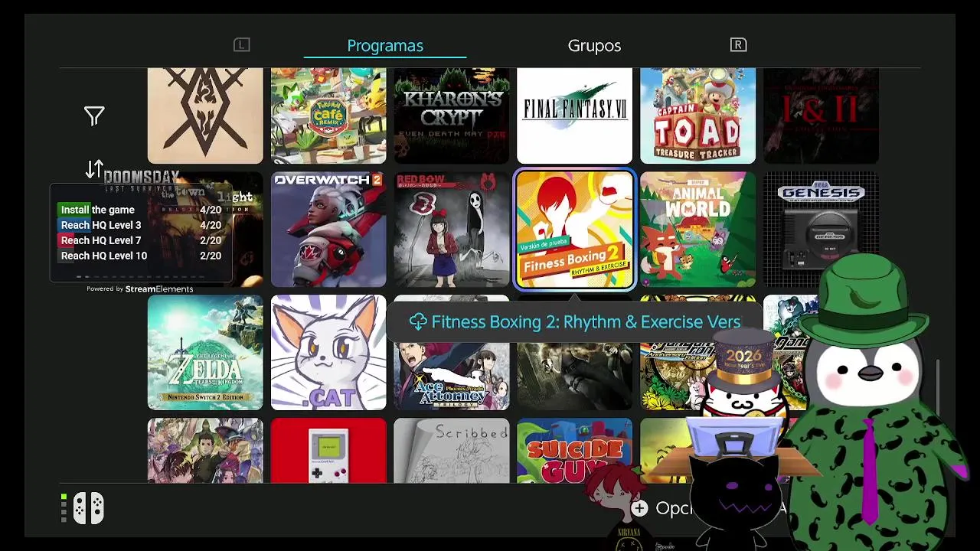Open the Super Animal World tile
This screenshot has width=980, height=551.
pos(698,230)
